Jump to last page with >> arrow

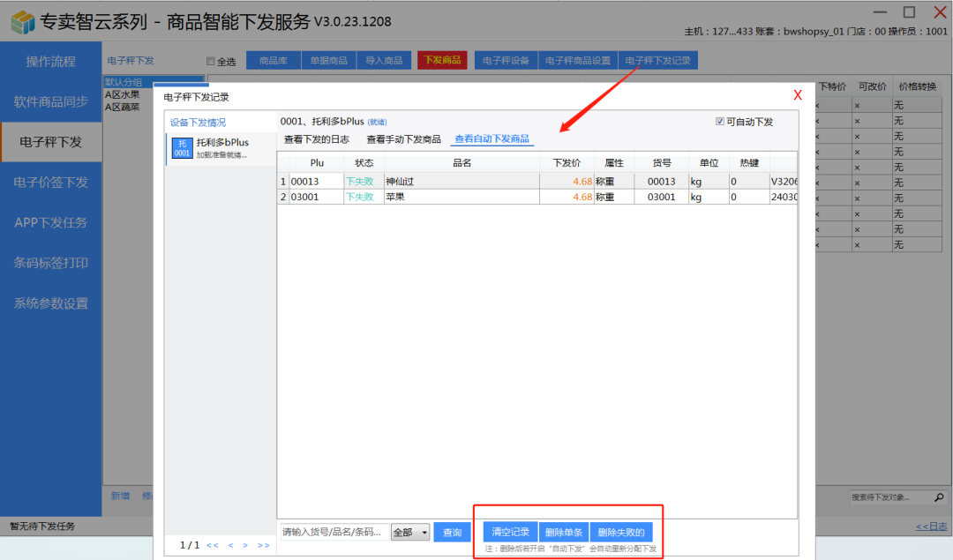(x=263, y=546)
